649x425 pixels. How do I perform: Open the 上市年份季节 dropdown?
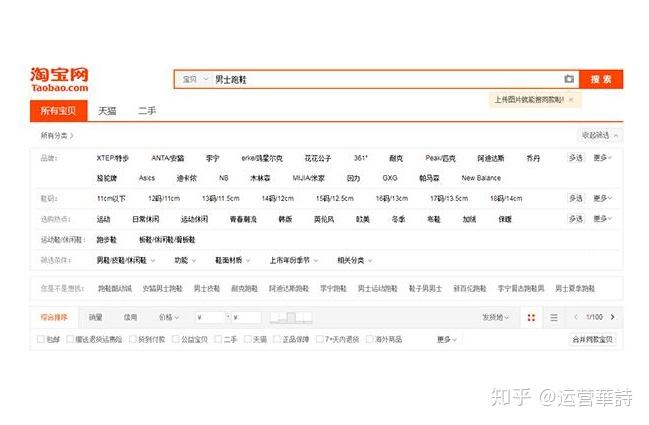[x=294, y=260]
